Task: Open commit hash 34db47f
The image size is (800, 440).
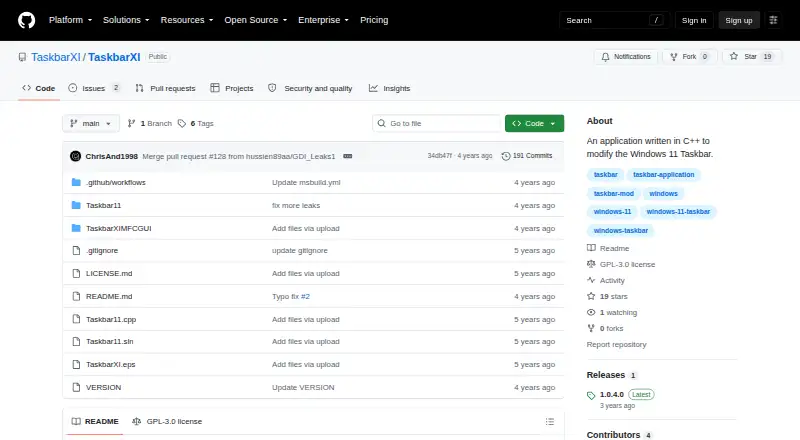Action: coord(440,156)
